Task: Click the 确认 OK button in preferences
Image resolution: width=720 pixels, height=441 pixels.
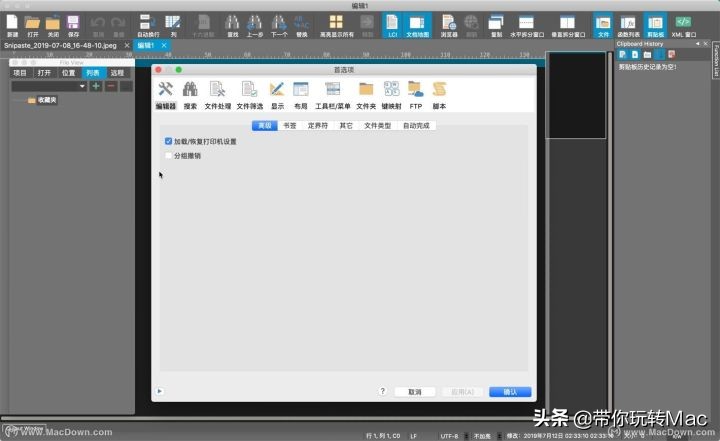Action: (510, 392)
